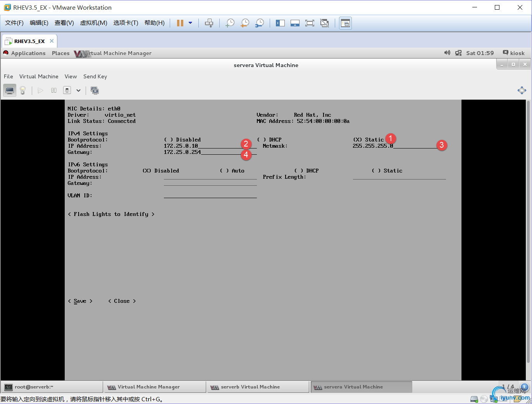Select IPv4 Disabled bootprotocol option

[x=182, y=140]
